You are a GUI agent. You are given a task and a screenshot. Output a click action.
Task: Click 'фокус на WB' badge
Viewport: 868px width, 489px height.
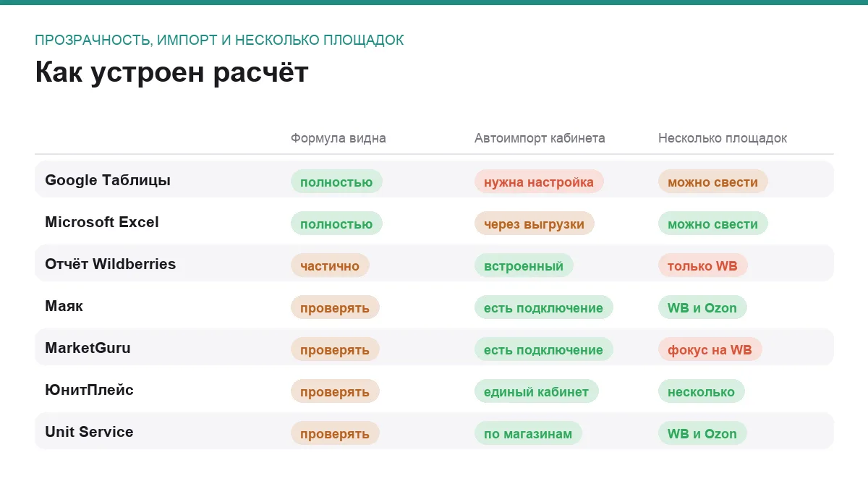coord(710,349)
